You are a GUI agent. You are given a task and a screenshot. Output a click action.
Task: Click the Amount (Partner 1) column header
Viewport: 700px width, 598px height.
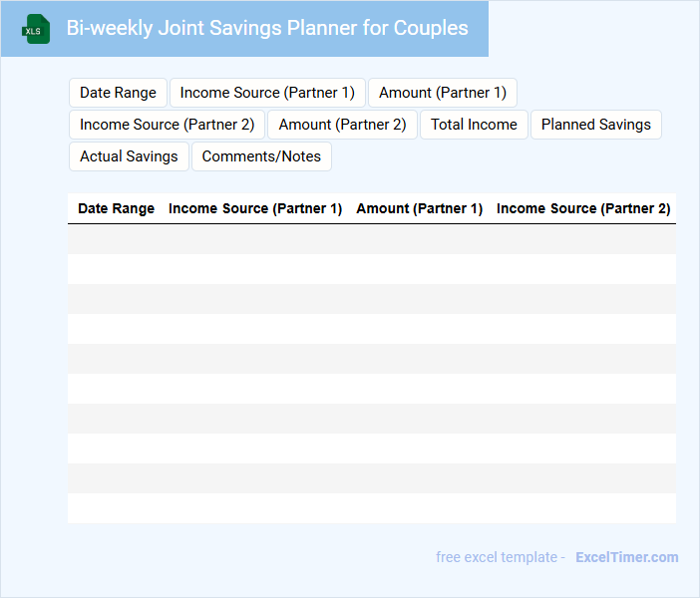tap(420, 208)
